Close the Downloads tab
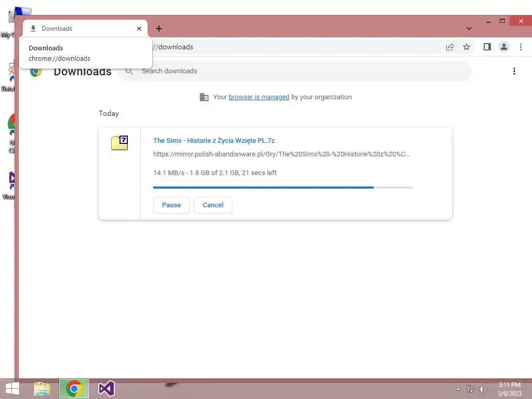 click(139, 29)
